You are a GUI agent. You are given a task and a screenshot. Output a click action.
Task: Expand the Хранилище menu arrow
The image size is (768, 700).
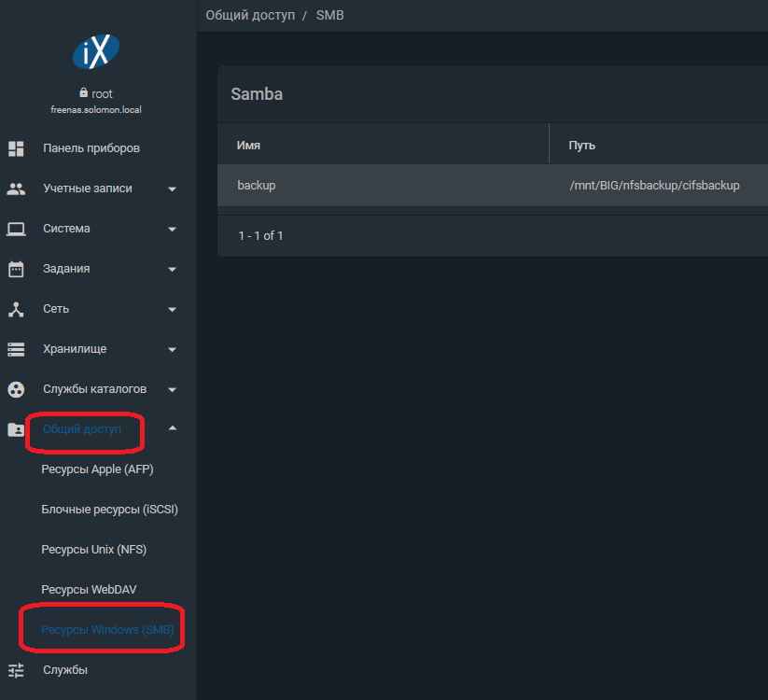172,350
